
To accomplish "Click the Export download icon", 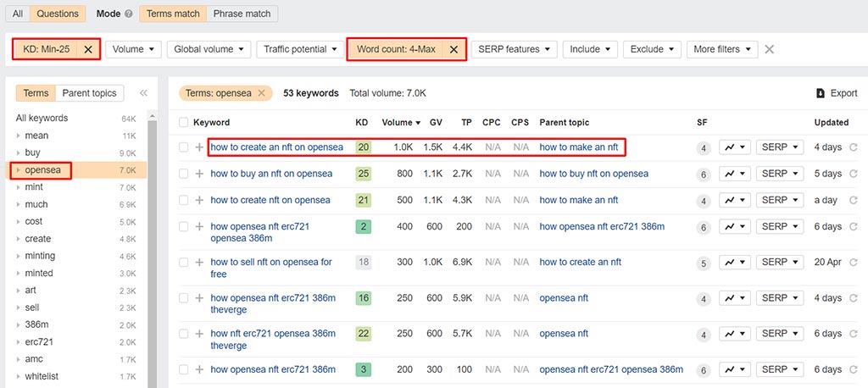I will point(820,93).
